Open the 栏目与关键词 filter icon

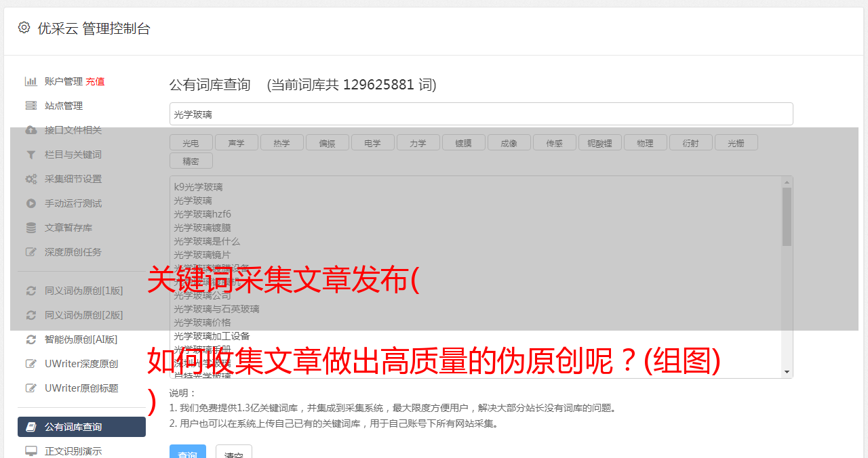(x=31, y=154)
